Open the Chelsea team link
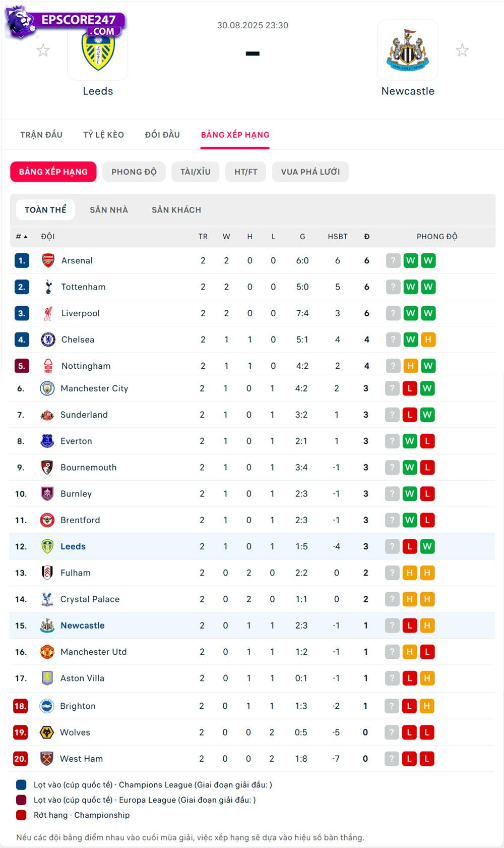The width and height of the screenshot is (504, 848). point(78,340)
